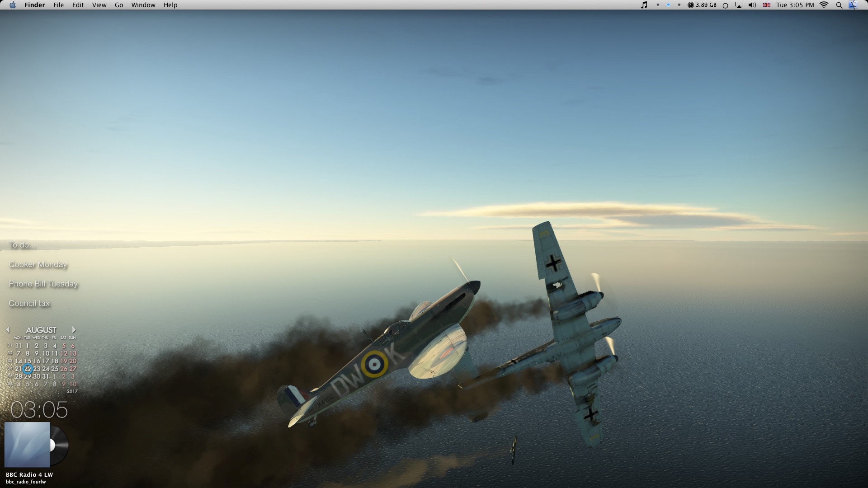Image resolution: width=868 pixels, height=488 pixels.
Task: Open the 3.89 GB memory monitor
Action: coord(702,5)
